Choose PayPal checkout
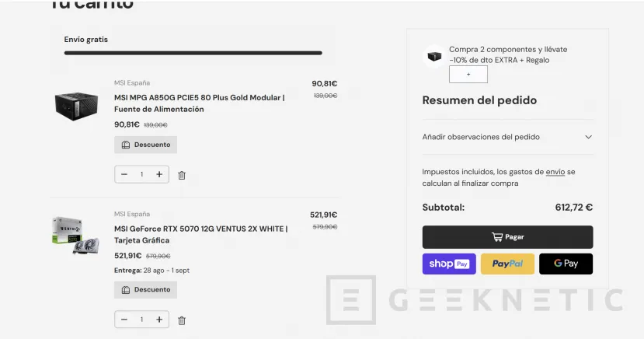 (x=507, y=264)
